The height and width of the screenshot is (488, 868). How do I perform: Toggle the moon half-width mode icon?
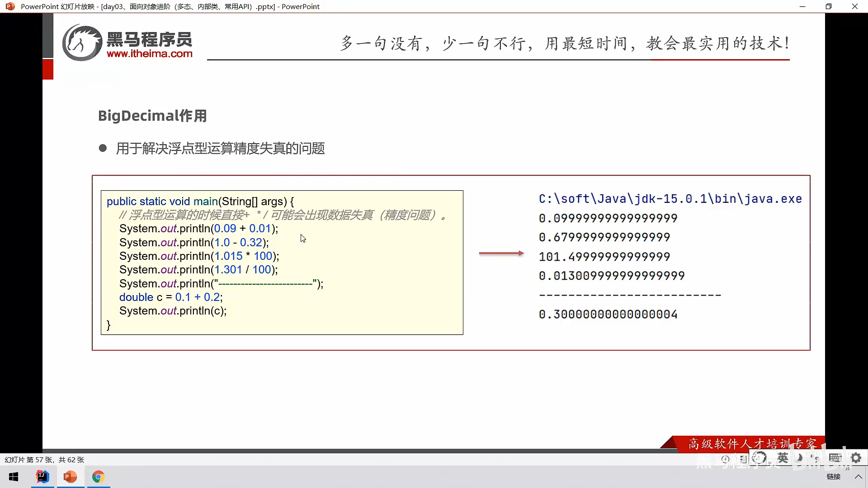(x=799, y=458)
